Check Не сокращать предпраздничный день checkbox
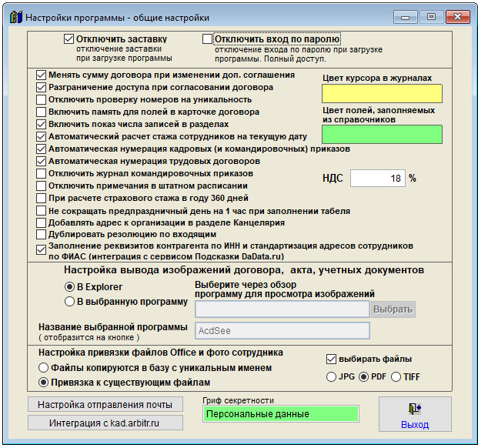Screen dimensions: 478x448 pos(41,211)
